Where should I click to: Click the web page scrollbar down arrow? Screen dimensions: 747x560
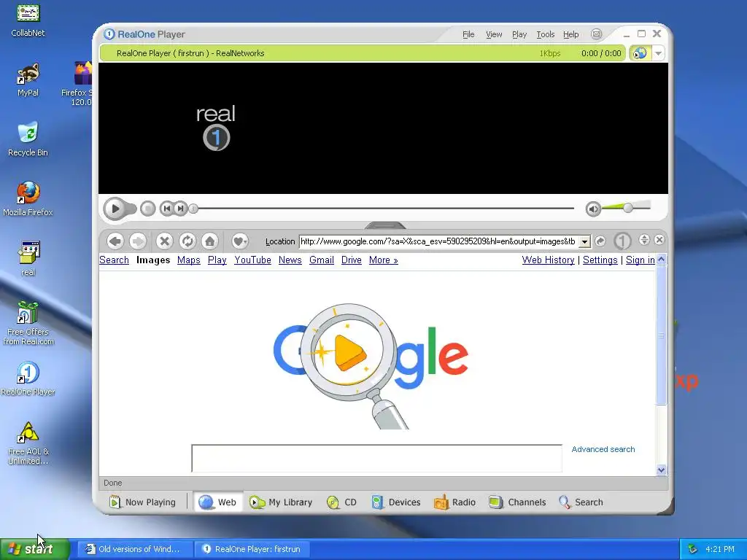pyautogui.click(x=661, y=470)
